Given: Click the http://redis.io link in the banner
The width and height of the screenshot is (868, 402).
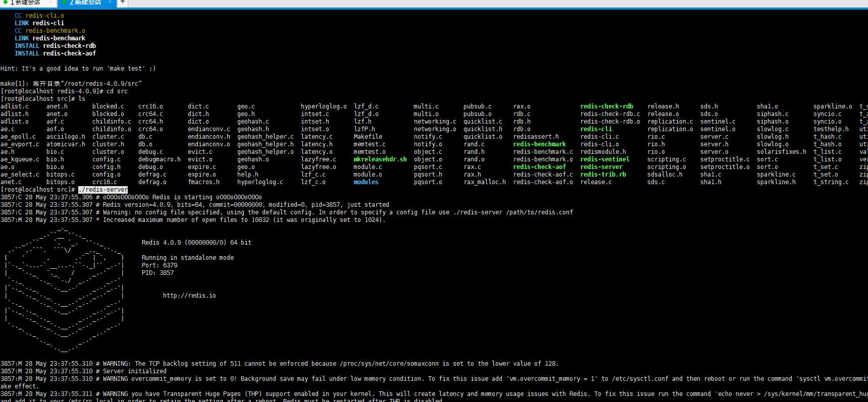Looking at the screenshot, I should pos(189,296).
